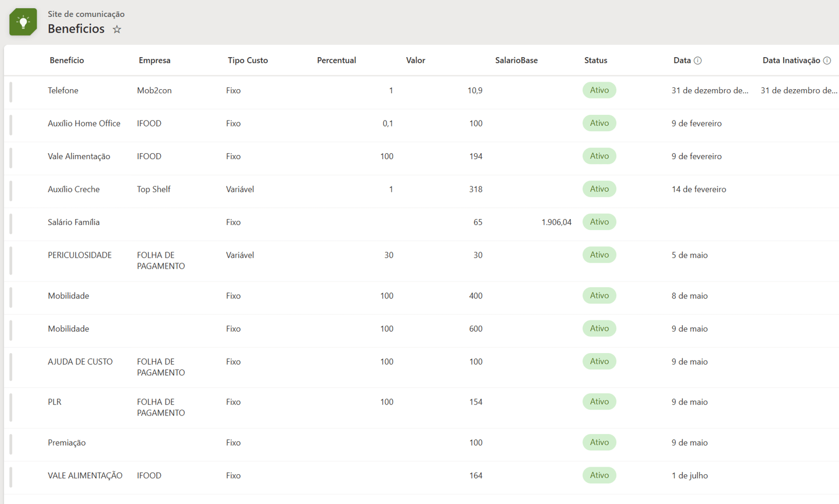Click the SalarioBase column header

click(516, 61)
